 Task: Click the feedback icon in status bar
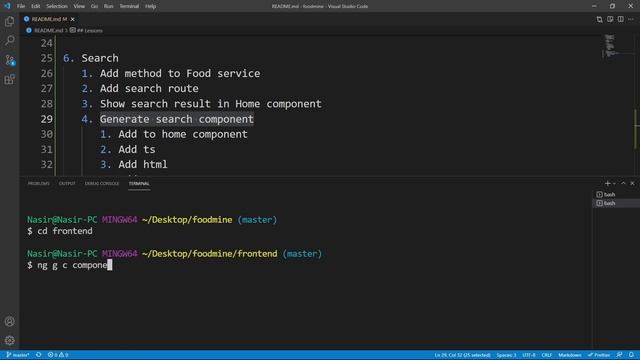coord(620,355)
